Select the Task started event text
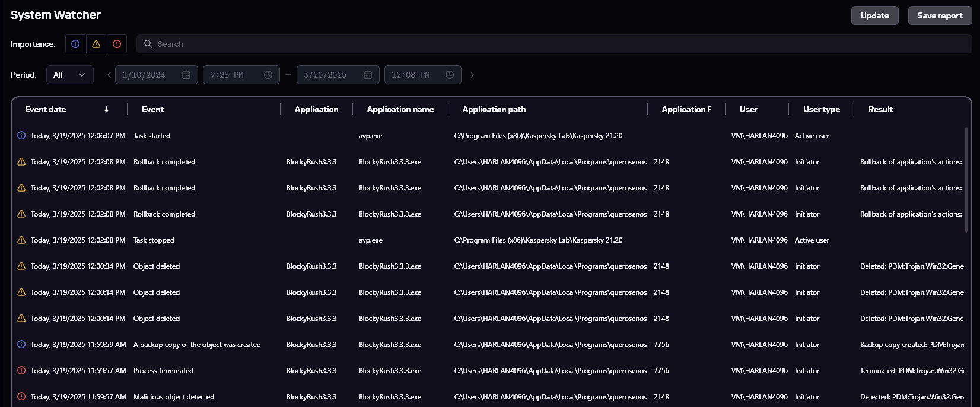 coord(152,136)
